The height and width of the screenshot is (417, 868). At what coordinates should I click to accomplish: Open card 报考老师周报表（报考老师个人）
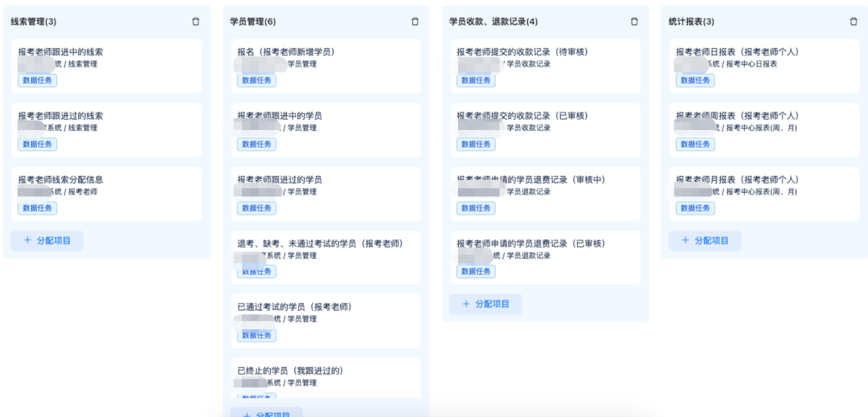pyautogui.click(x=764, y=130)
